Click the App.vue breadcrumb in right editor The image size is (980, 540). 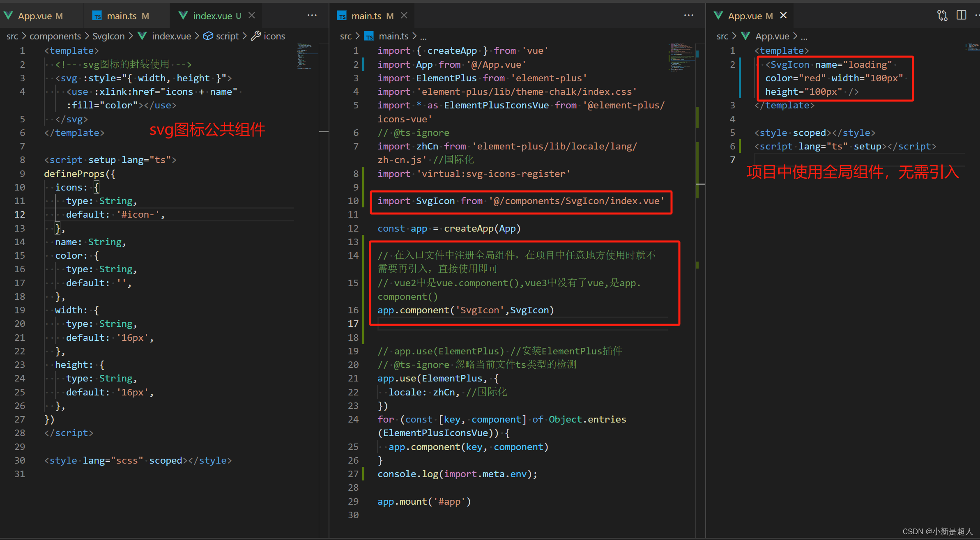(x=772, y=36)
